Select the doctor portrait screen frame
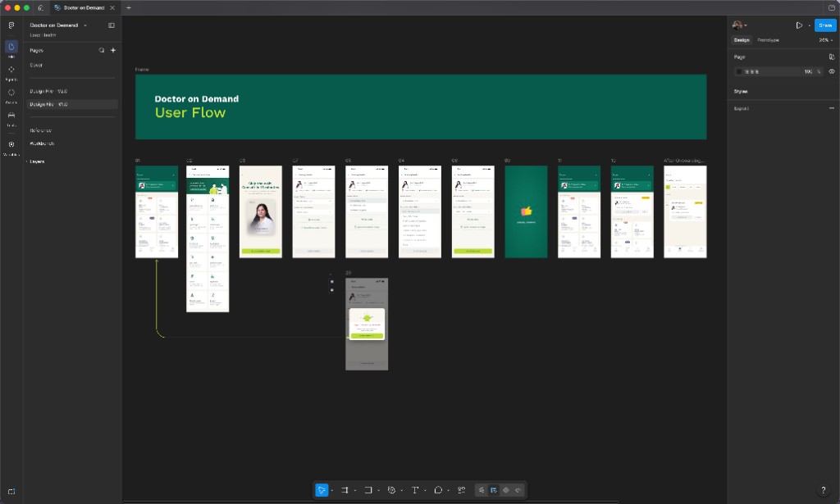 click(260, 212)
